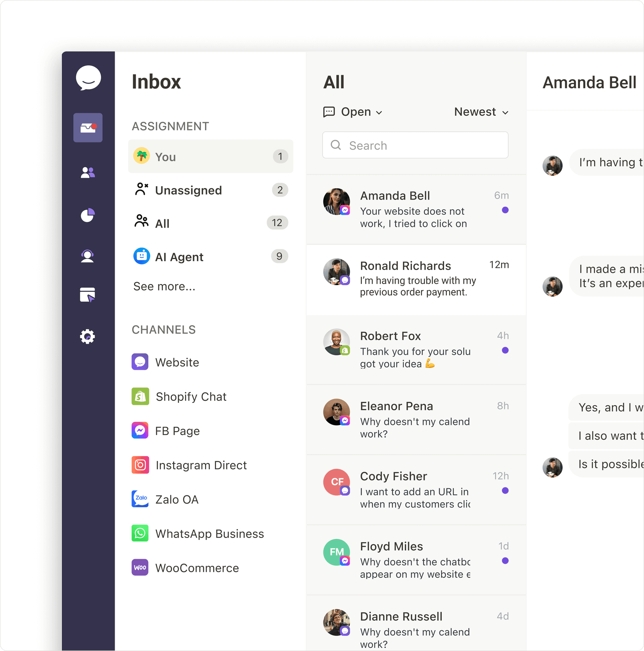644x651 pixels.
Task: Open Ronald Richards conversation
Action: coord(416,279)
